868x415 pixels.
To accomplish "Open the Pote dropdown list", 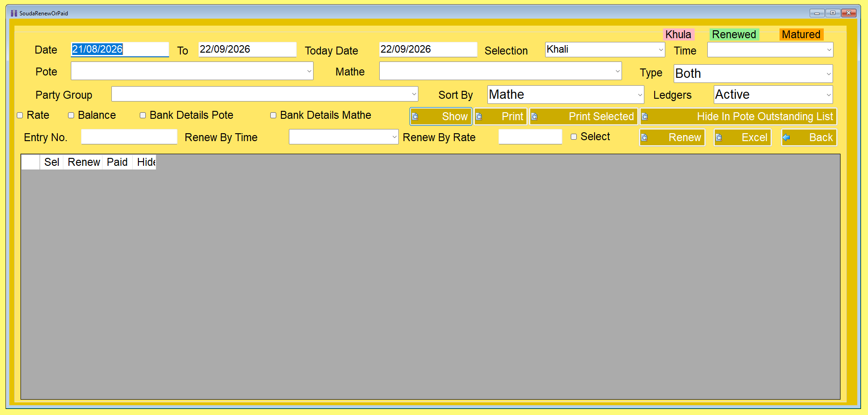I will click(x=192, y=71).
